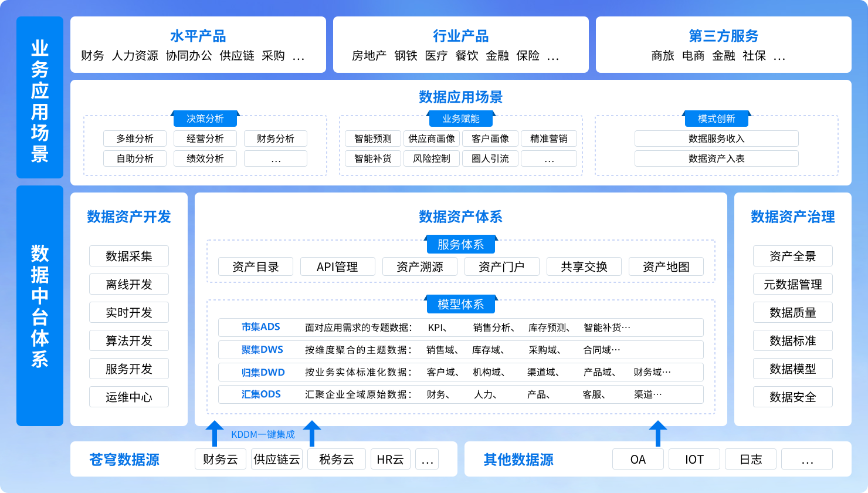Select the 模型体系 section label
Screen dimensions: 868x493
point(460,305)
